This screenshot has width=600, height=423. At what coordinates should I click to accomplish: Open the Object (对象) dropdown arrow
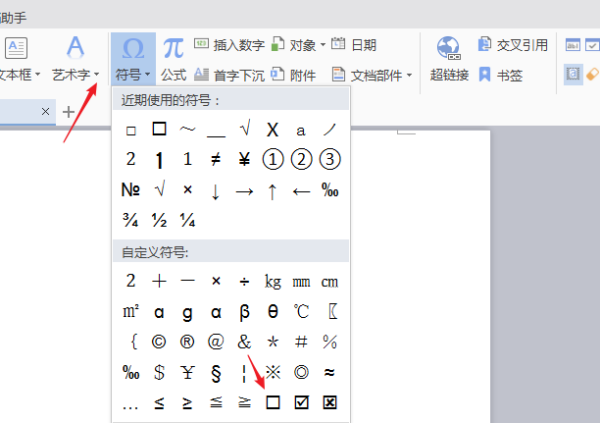[323, 45]
